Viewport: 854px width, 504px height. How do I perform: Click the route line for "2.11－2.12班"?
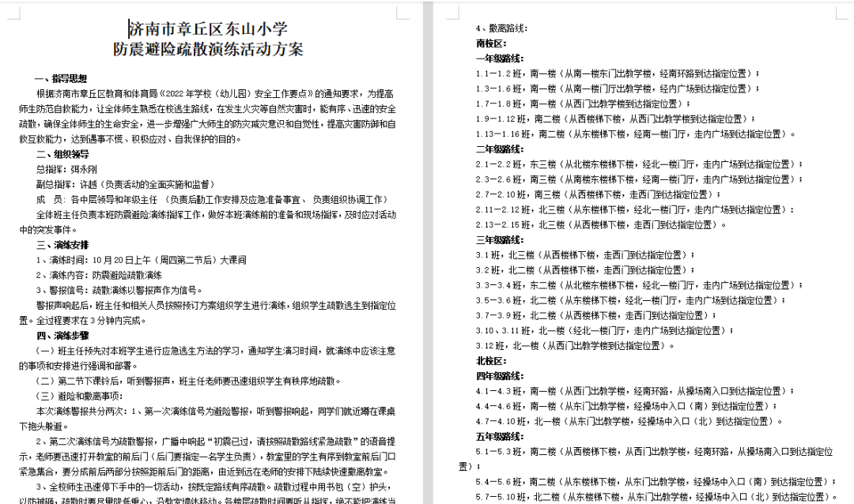(x=635, y=209)
